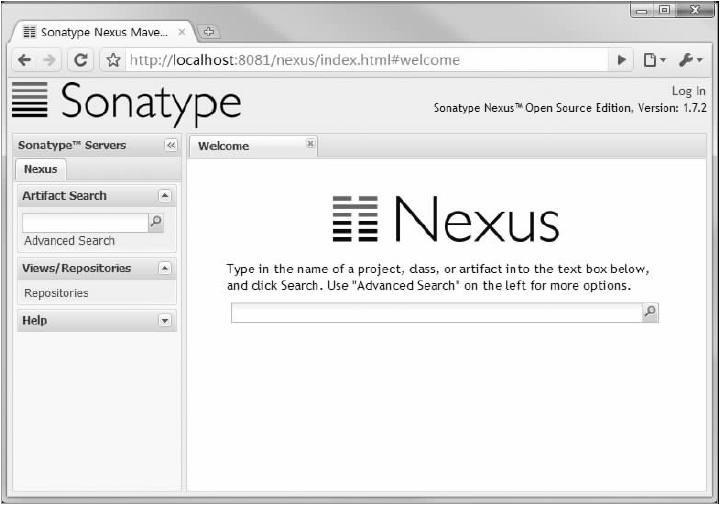The image size is (720, 505).
Task: Click the Log in link
Action: tap(688, 91)
